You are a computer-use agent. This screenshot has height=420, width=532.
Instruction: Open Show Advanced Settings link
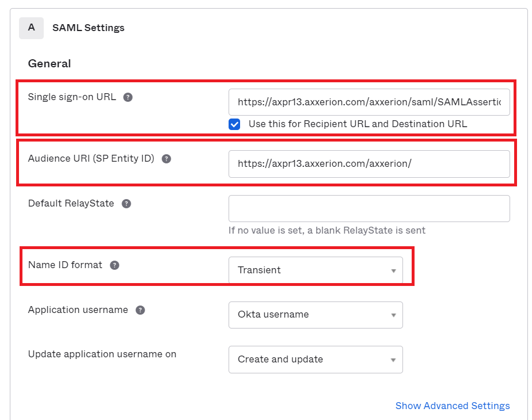(x=453, y=406)
